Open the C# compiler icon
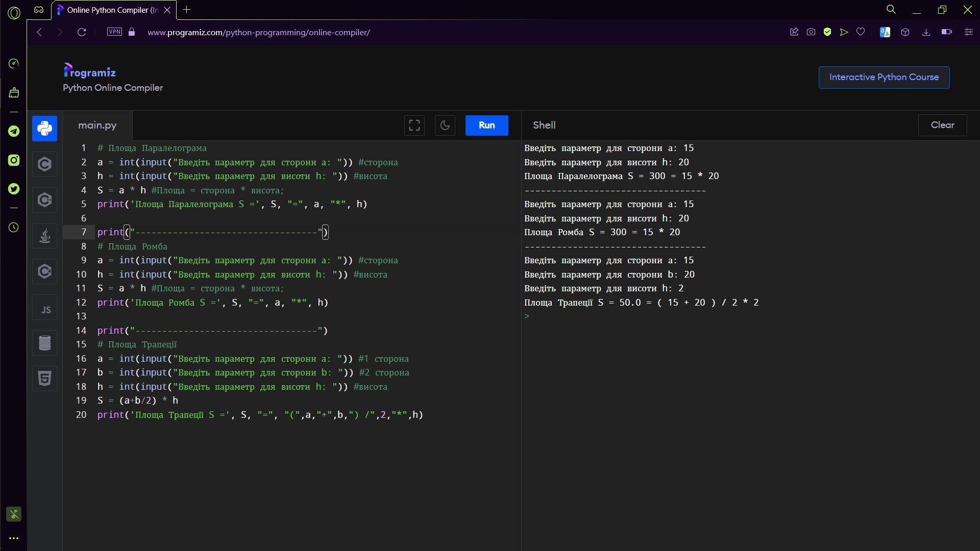Screen dimensions: 980x551 (44, 271)
